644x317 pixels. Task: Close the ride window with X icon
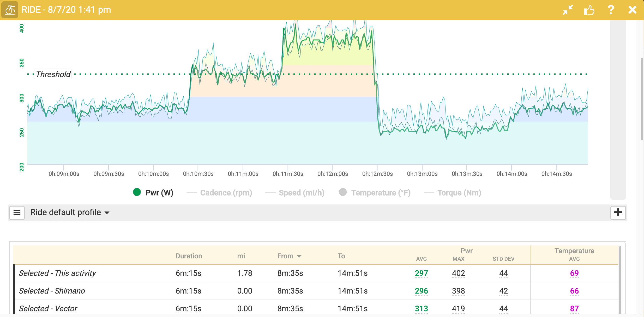[x=632, y=10]
